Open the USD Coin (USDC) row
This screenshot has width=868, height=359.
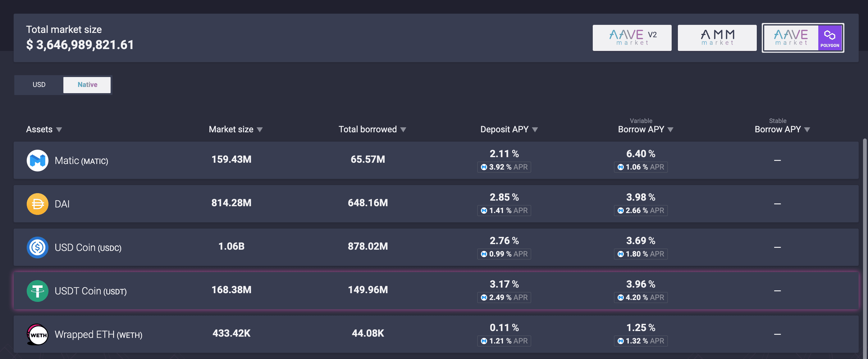[x=436, y=247]
